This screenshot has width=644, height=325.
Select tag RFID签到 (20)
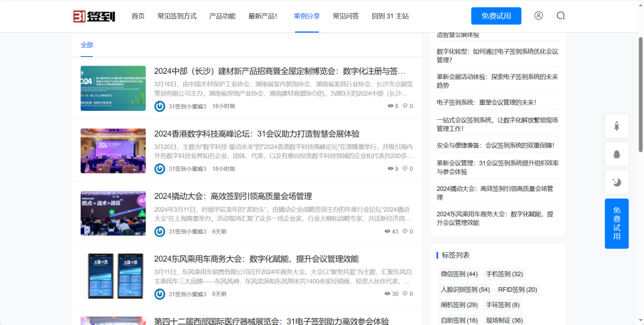518,290
